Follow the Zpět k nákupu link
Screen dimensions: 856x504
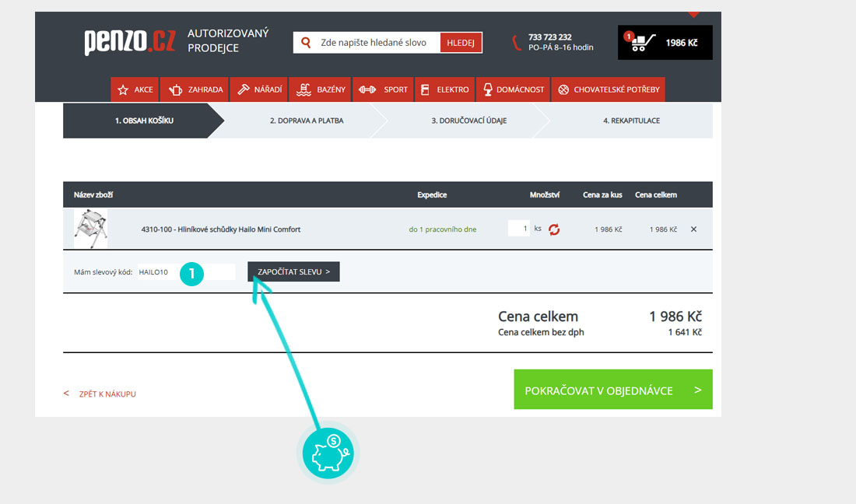(x=107, y=394)
